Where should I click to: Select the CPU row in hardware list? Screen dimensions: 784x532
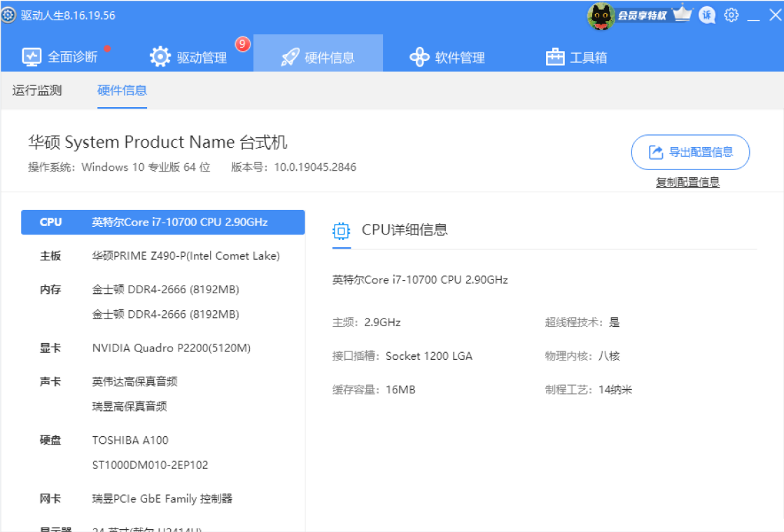pos(163,223)
